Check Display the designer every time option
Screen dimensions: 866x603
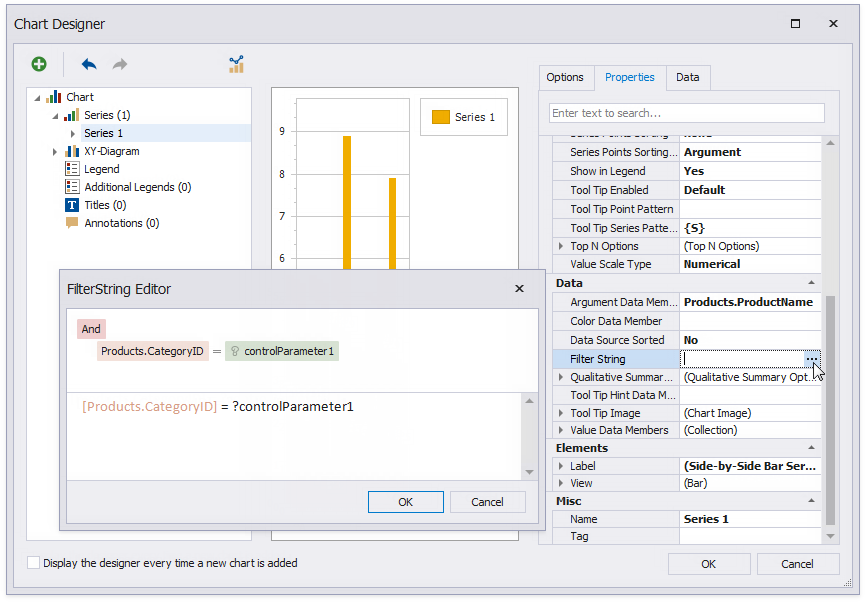click(x=33, y=563)
